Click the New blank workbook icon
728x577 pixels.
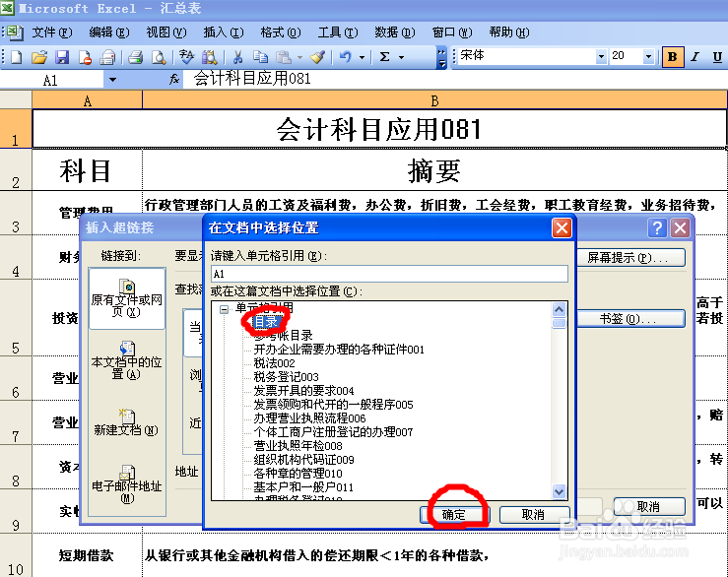16,57
